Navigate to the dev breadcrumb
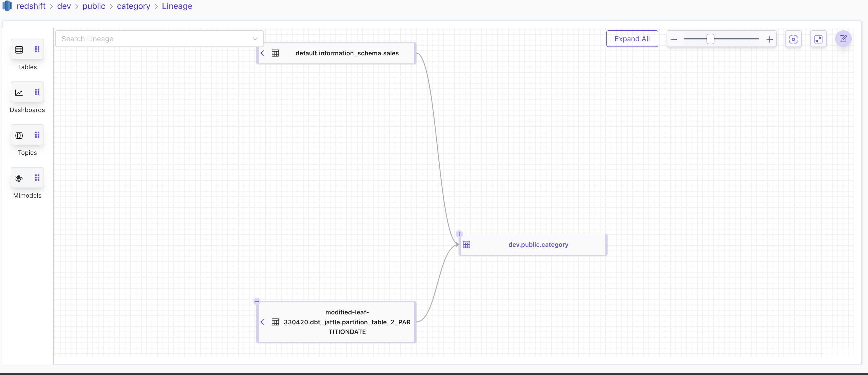 [x=64, y=6]
